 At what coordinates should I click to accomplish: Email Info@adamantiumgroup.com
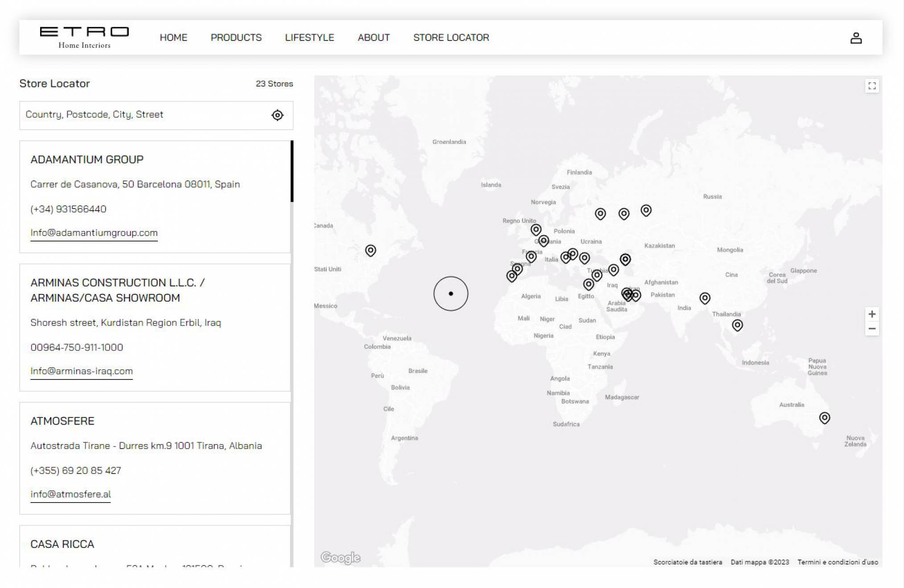(x=94, y=233)
